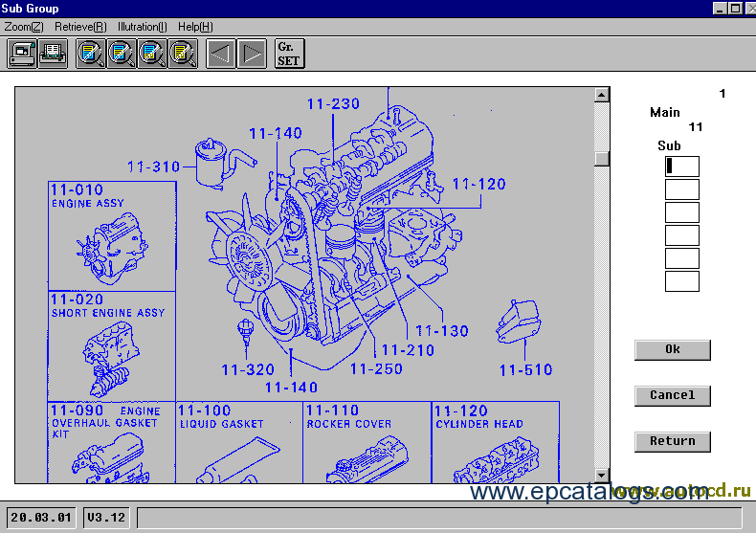Click the 11-310 callout label
The width and height of the screenshot is (756, 533).
point(153,167)
